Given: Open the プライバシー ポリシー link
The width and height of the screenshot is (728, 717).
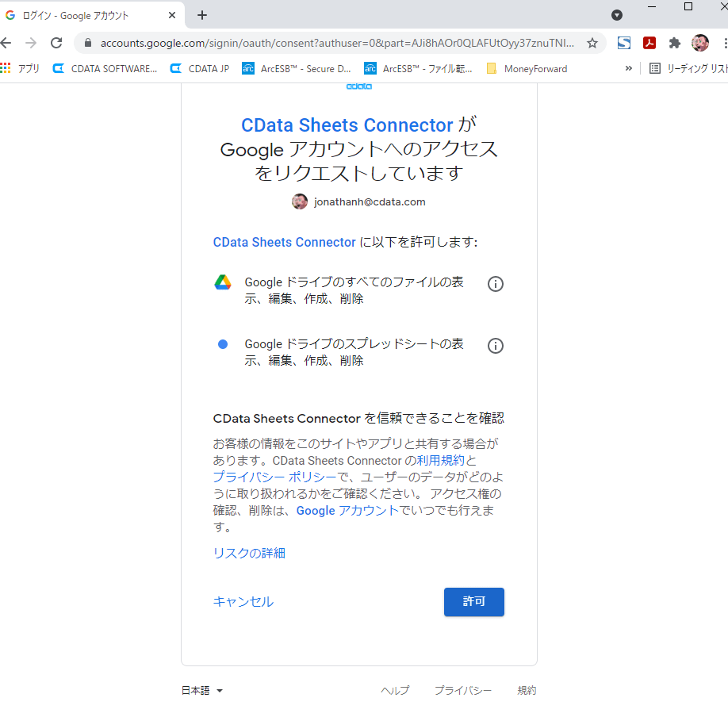Looking at the screenshot, I should (274, 477).
